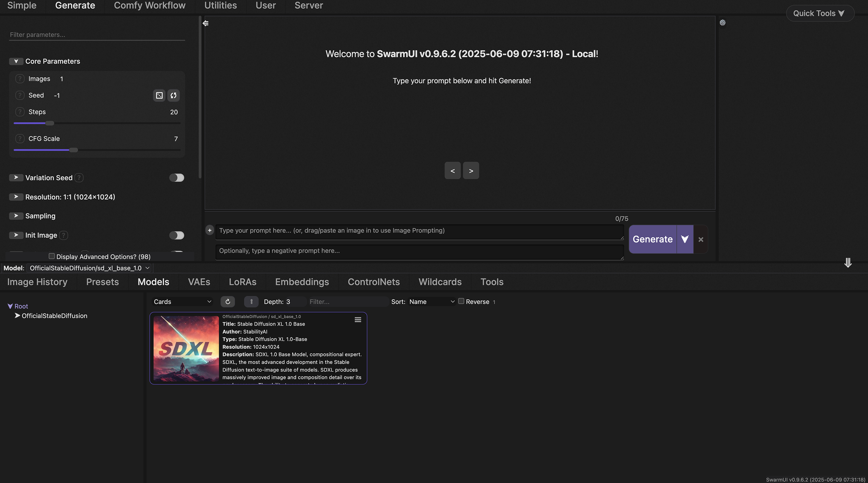This screenshot has height=483, width=868.
Task: Switch to the LoRAs tab
Action: point(242,282)
